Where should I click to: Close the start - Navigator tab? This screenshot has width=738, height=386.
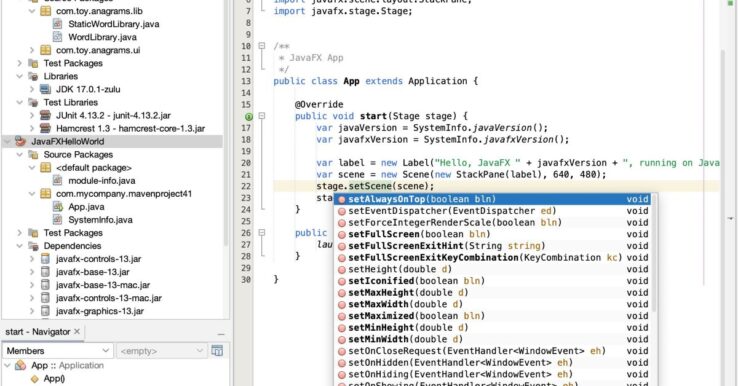click(x=77, y=331)
